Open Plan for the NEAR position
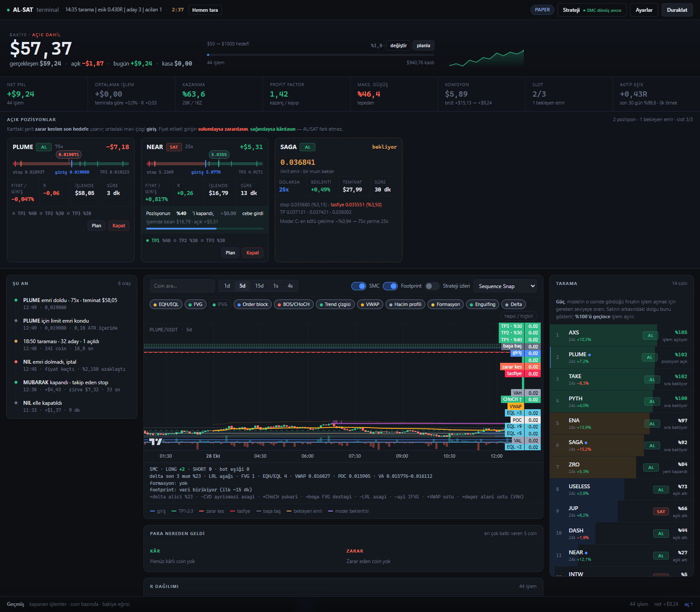 tap(230, 253)
